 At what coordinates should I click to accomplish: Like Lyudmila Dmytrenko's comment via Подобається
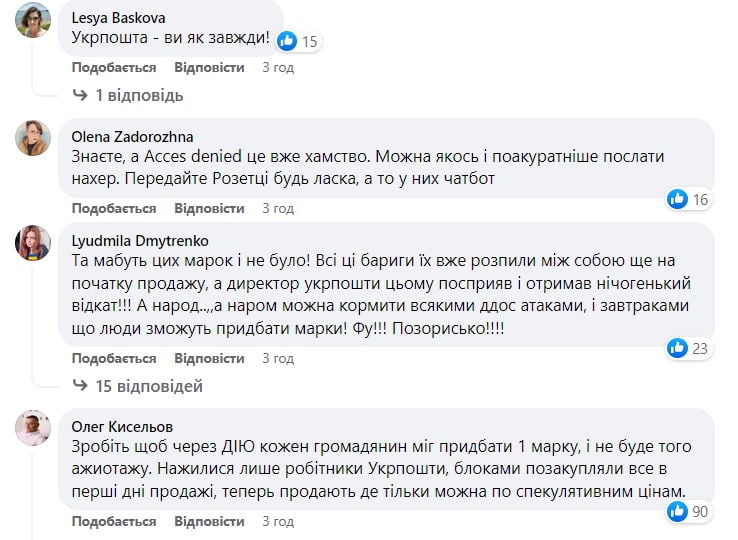[114, 358]
